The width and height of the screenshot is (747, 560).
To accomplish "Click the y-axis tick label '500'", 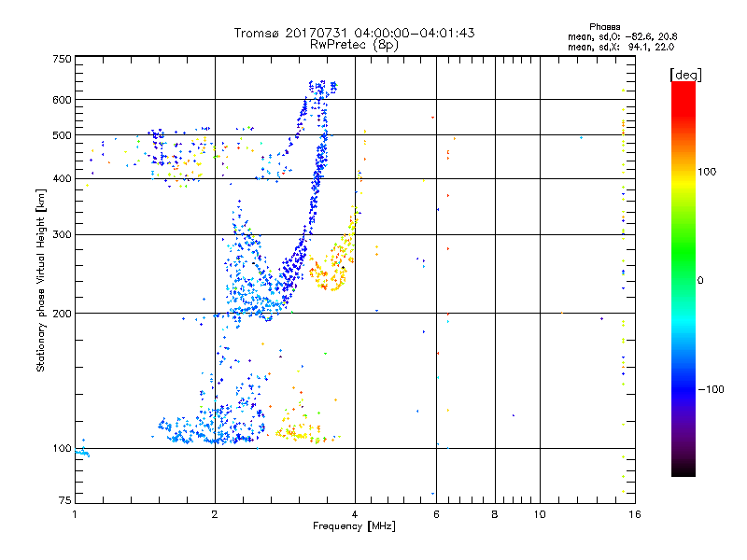I will [62, 135].
